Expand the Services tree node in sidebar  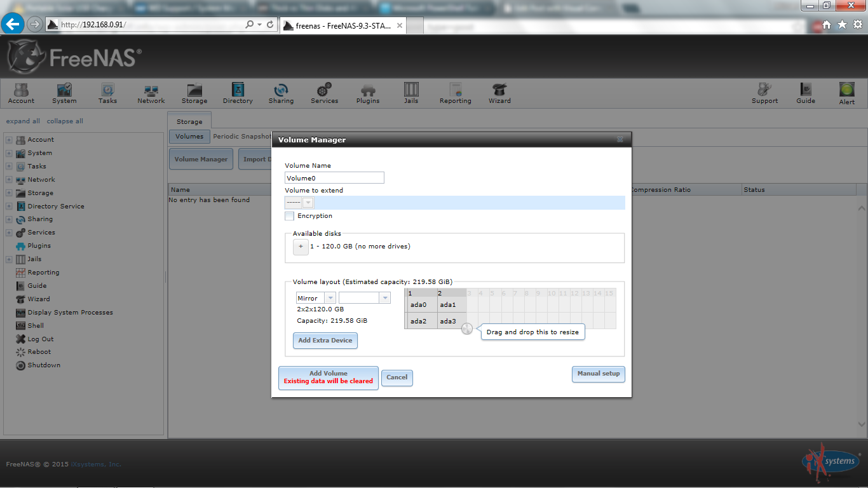click(9, 233)
